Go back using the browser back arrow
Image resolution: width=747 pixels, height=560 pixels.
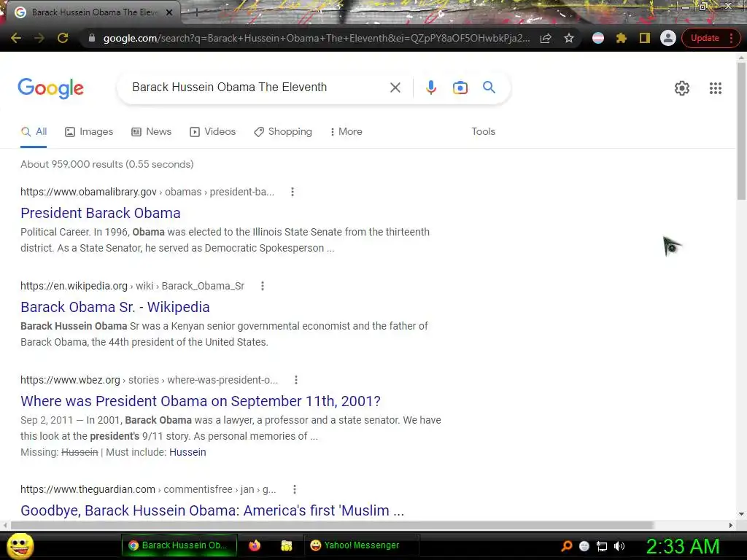[16, 38]
